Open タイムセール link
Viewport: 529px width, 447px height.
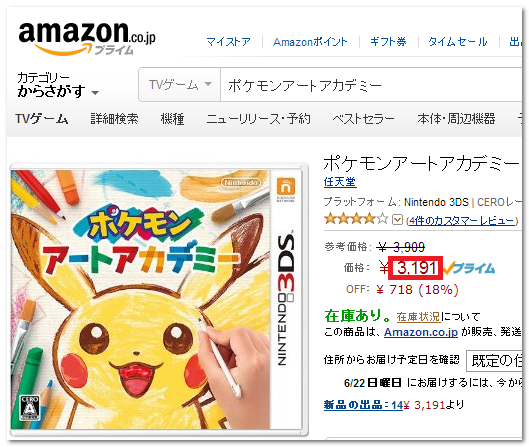(458, 42)
